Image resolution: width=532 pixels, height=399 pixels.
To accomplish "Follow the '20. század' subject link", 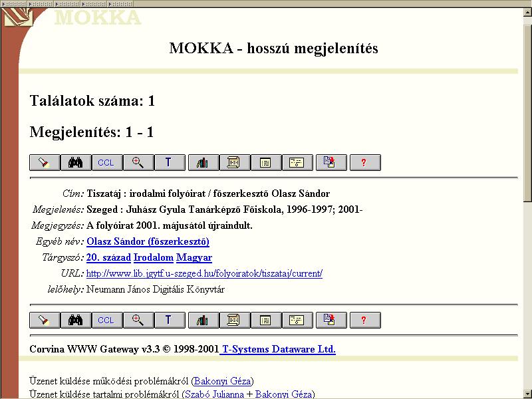I will coord(108,257).
